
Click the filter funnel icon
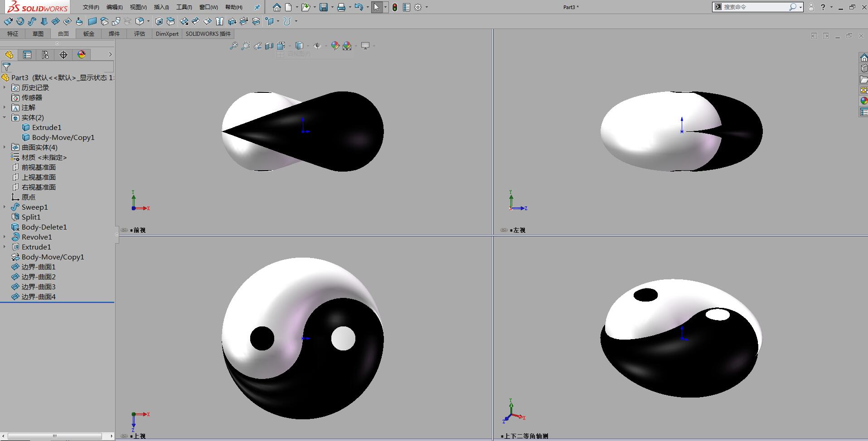(6, 67)
